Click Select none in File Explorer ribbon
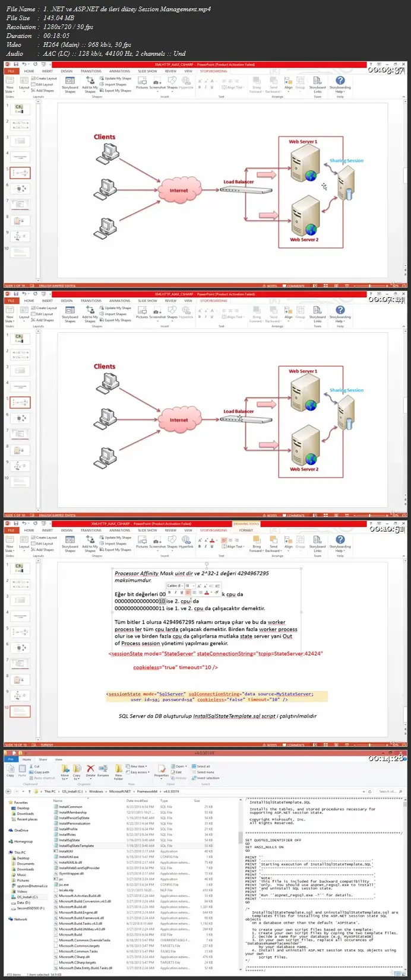Viewport: 411px width, 980px height. (x=204, y=772)
